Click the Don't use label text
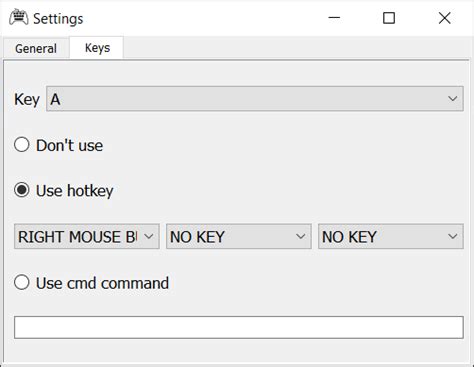This screenshot has width=474, height=367. [69, 146]
